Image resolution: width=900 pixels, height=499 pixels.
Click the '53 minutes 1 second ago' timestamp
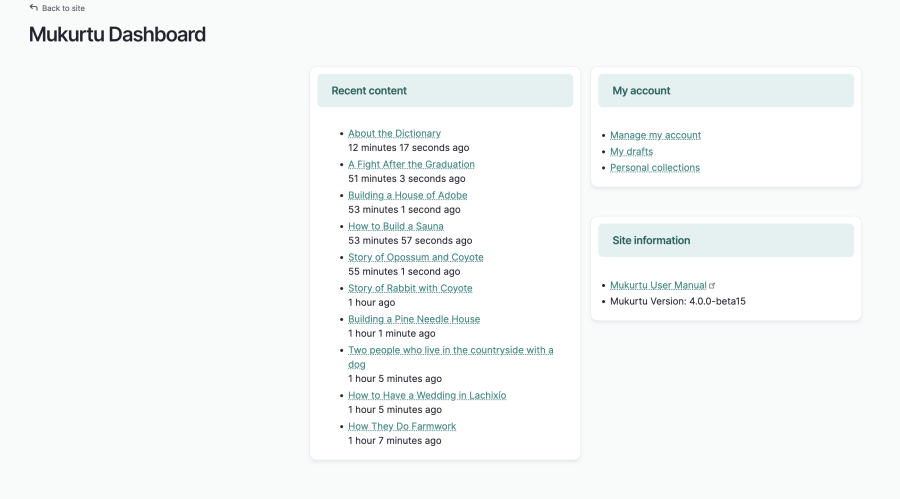(x=404, y=210)
